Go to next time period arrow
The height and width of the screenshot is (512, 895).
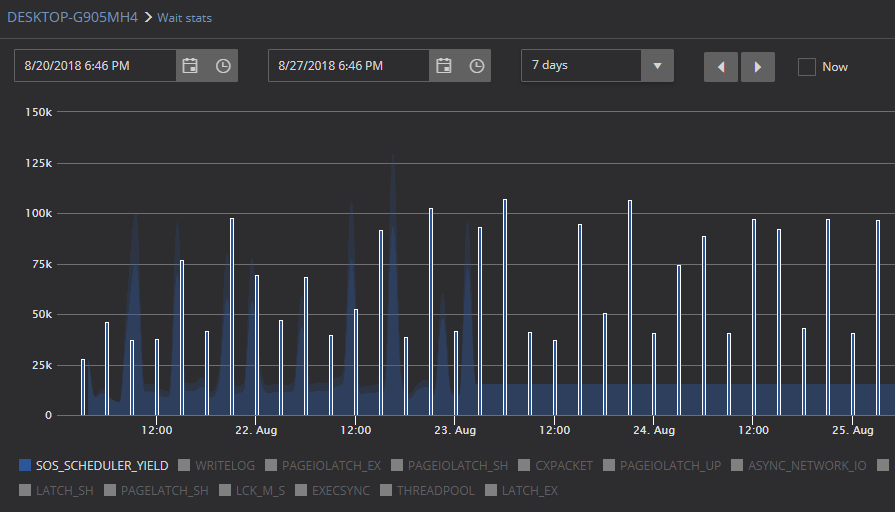pyautogui.click(x=757, y=67)
